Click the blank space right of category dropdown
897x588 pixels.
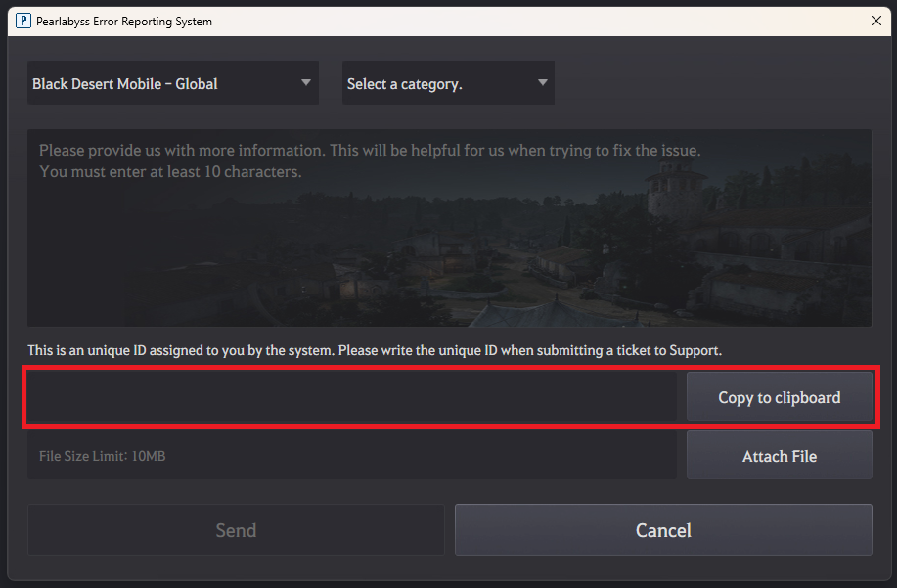click(714, 83)
